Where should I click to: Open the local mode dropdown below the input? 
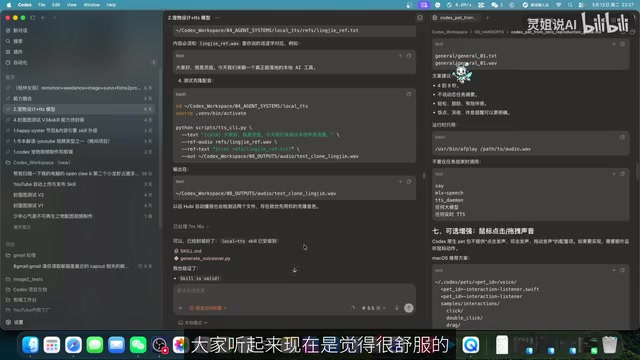point(193,322)
